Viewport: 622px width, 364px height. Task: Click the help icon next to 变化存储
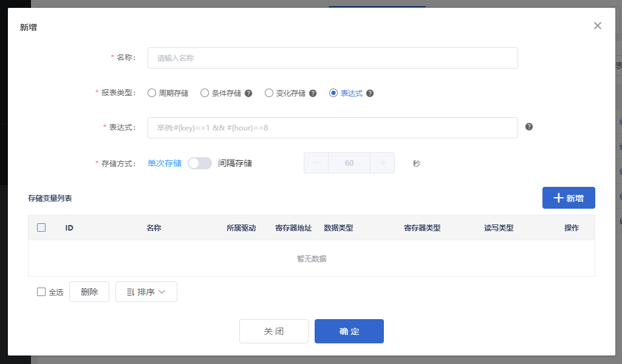(313, 93)
